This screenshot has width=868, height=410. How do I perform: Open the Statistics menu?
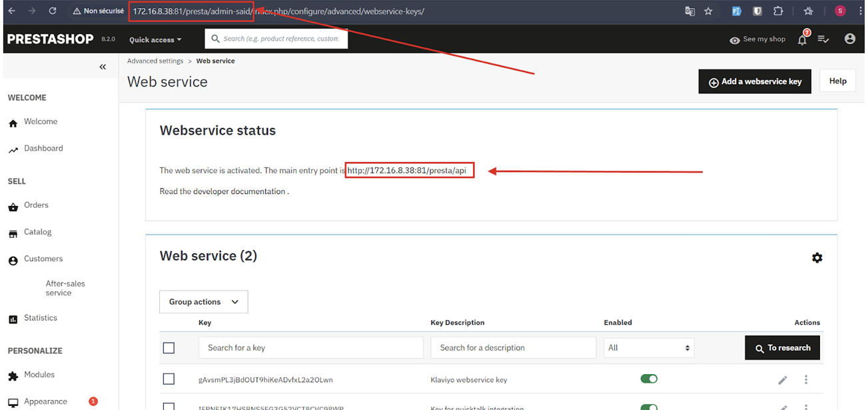[x=33, y=318]
